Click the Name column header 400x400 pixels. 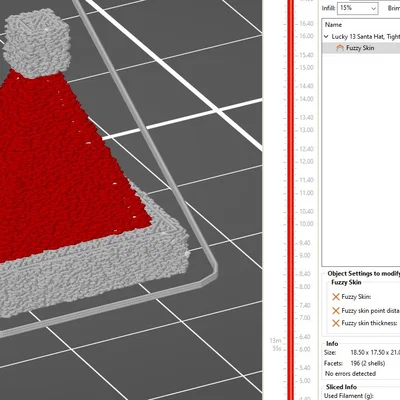pyautogui.click(x=333, y=25)
